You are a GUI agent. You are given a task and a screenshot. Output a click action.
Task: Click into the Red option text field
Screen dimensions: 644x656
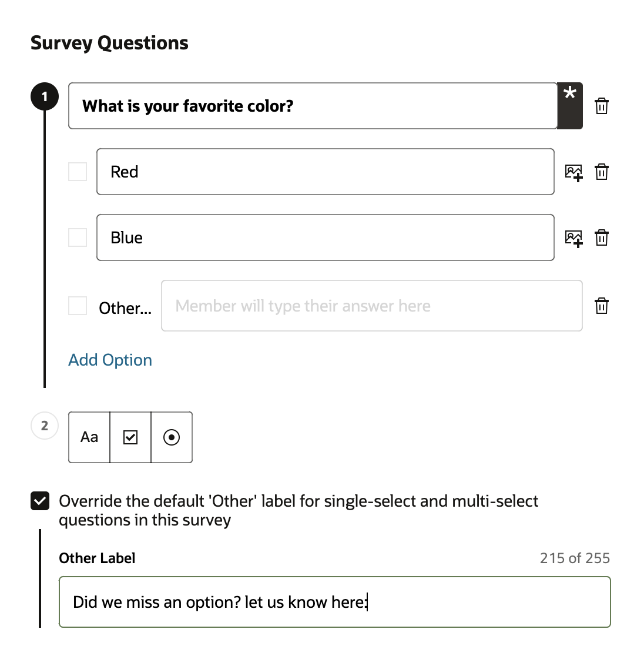[x=325, y=172]
